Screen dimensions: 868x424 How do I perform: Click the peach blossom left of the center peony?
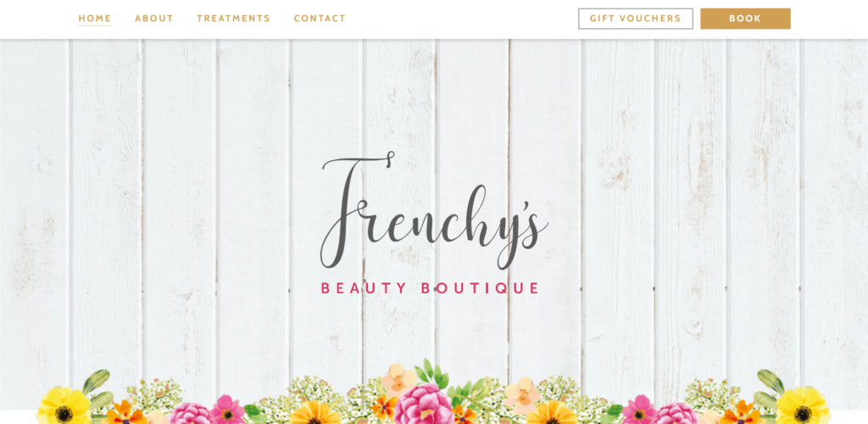[398, 377]
